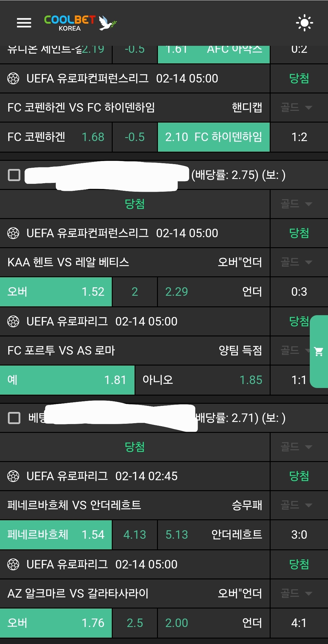Tap soccer ball icon for KAA 헨트 match
This screenshot has height=644, width=328.
(x=13, y=233)
